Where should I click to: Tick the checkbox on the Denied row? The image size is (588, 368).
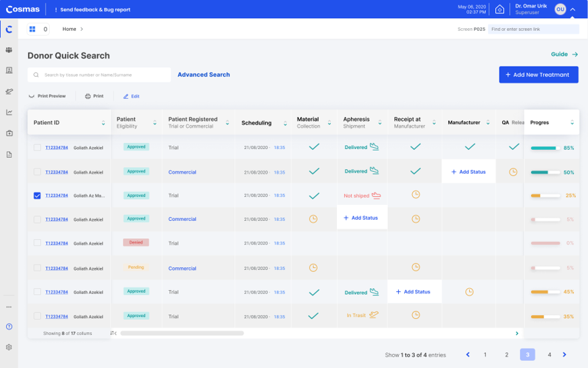coord(37,243)
